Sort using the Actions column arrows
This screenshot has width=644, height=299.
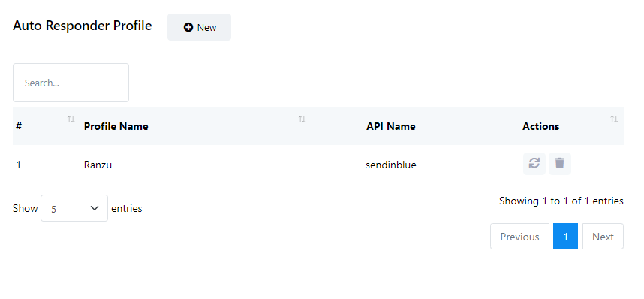click(x=614, y=119)
